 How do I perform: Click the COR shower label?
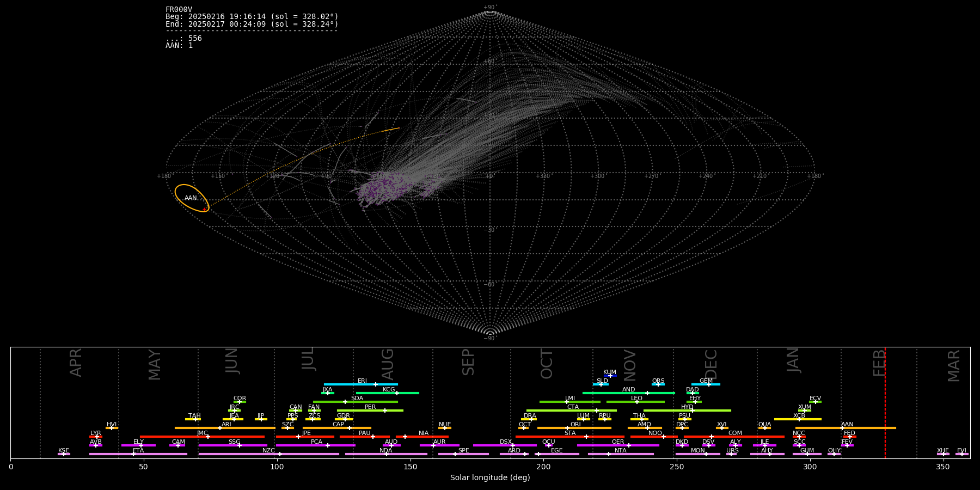(x=240, y=399)
